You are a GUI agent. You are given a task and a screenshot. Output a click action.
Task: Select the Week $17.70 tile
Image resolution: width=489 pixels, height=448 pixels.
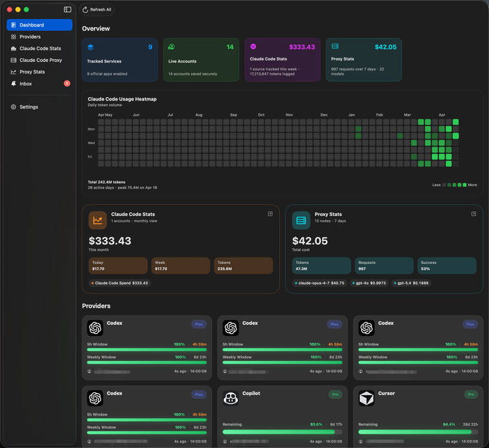181,265
